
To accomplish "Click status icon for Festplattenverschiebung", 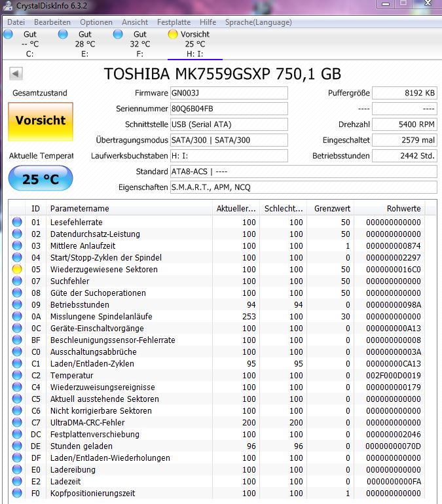I will (17, 434).
